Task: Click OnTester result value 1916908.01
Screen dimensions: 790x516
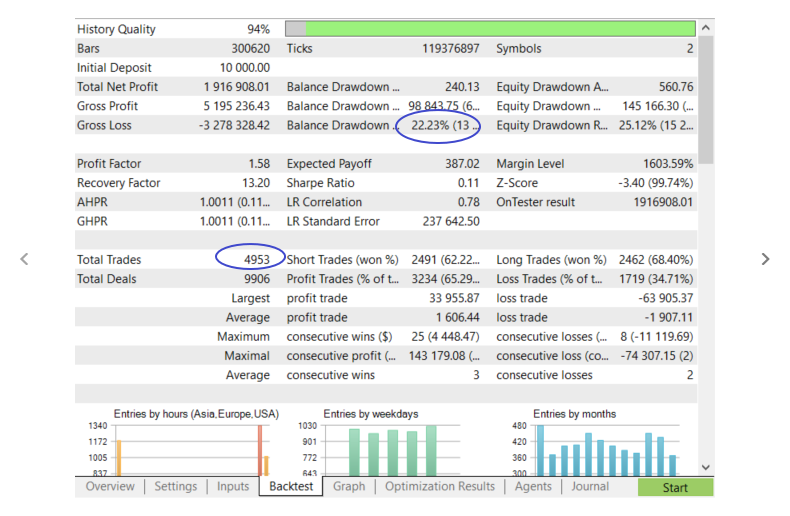Action: coord(663,202)
